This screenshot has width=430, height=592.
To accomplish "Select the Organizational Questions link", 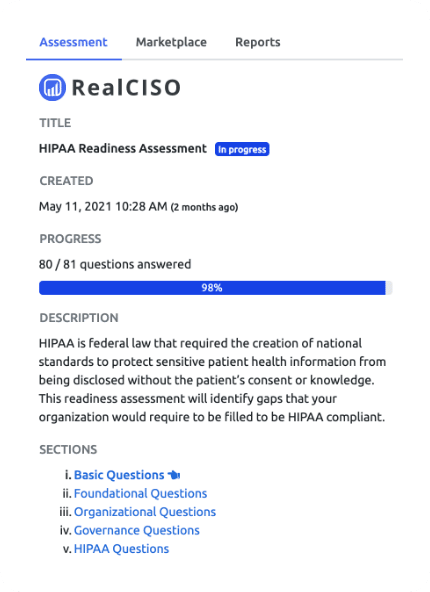I will [145, 512].
